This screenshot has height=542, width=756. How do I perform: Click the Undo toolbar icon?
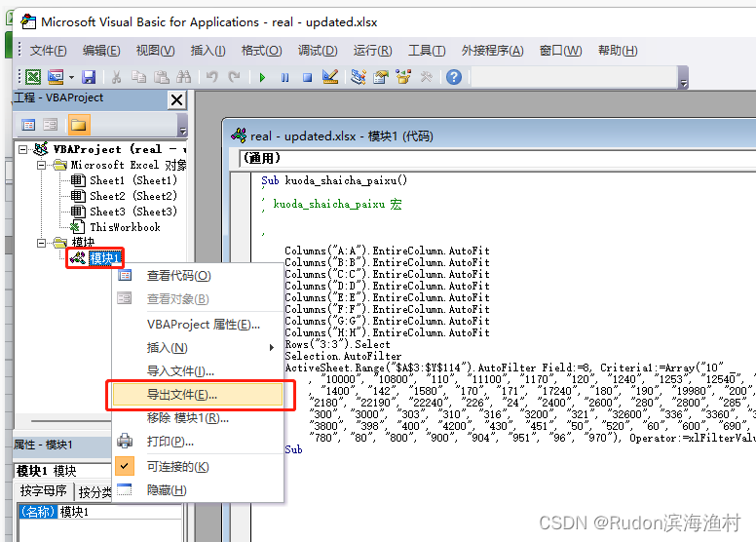point(211,77)
